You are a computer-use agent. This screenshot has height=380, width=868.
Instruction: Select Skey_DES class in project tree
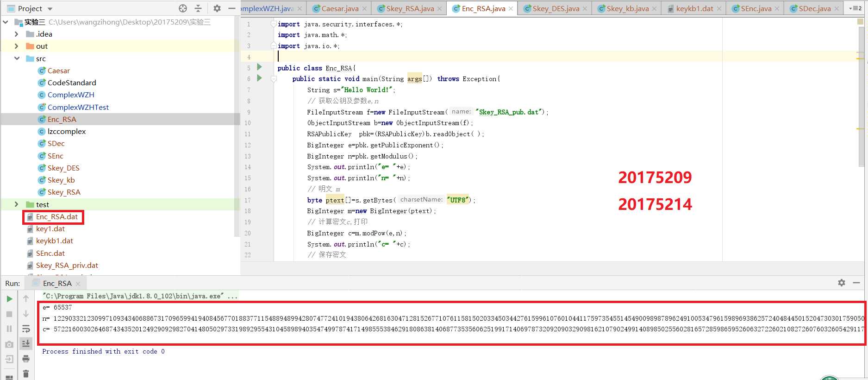[63, 168]
